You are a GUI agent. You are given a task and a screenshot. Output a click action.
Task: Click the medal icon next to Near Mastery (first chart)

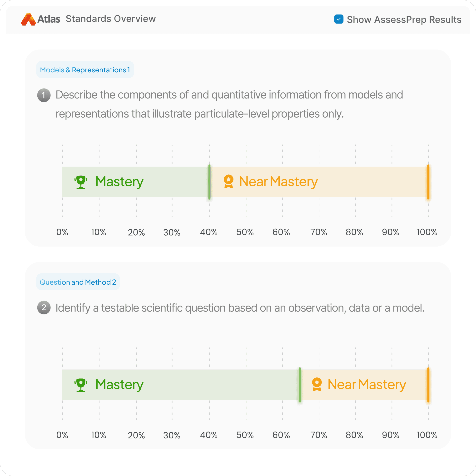coord(229,182)
